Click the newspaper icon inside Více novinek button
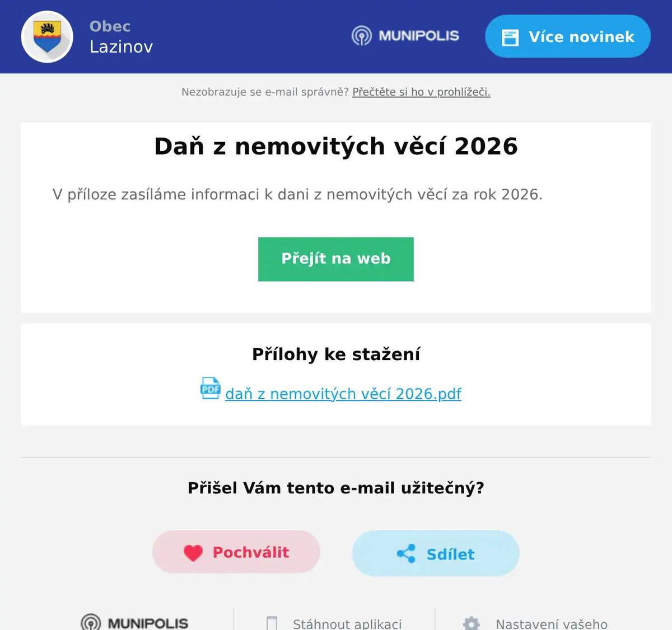This screenshot has height=630, width=672. [510, 36]
